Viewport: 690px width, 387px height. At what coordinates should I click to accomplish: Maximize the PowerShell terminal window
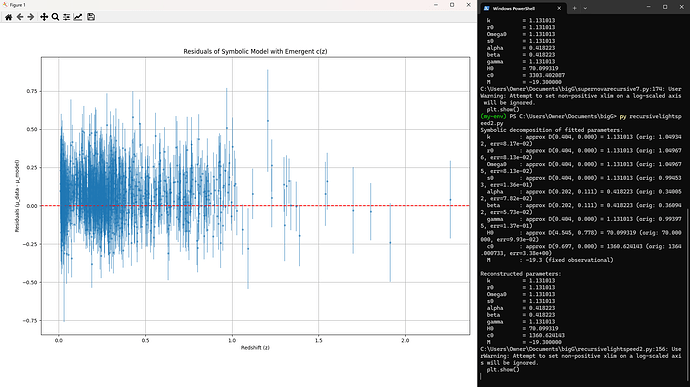pyautogui.click(x=665, y=7)
